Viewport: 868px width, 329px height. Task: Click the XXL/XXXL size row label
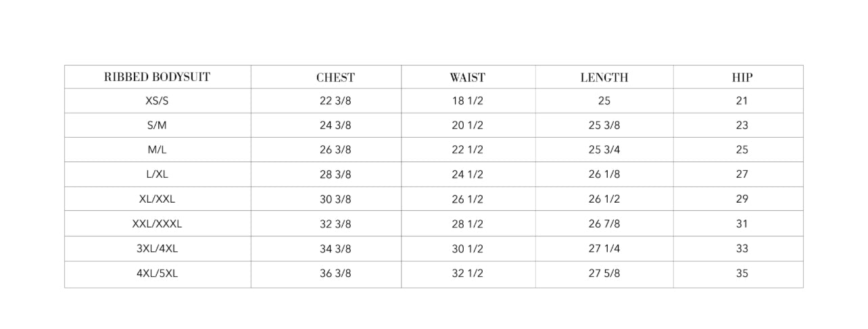coord(157,224)
